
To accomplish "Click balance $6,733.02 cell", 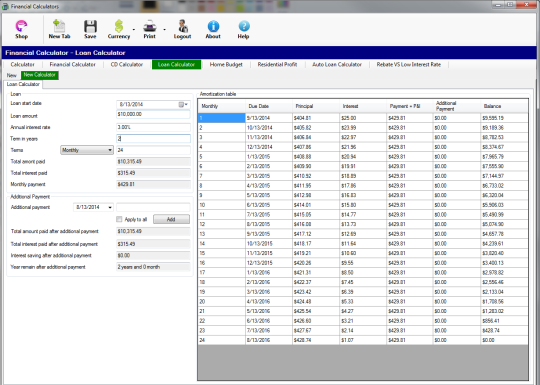I will pyautogui.click(x=504, y=186).
